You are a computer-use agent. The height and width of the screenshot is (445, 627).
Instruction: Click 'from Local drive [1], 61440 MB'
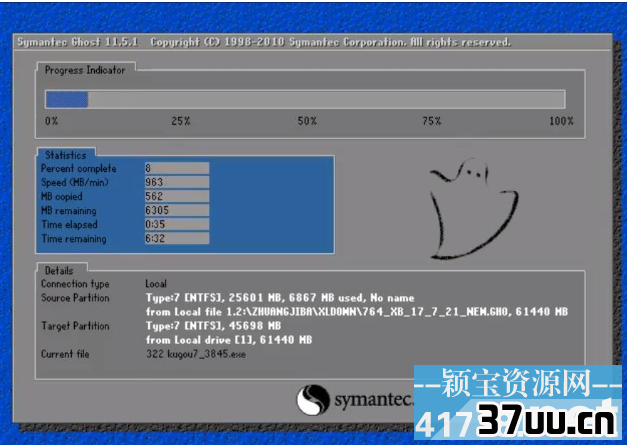coord(229,340)
